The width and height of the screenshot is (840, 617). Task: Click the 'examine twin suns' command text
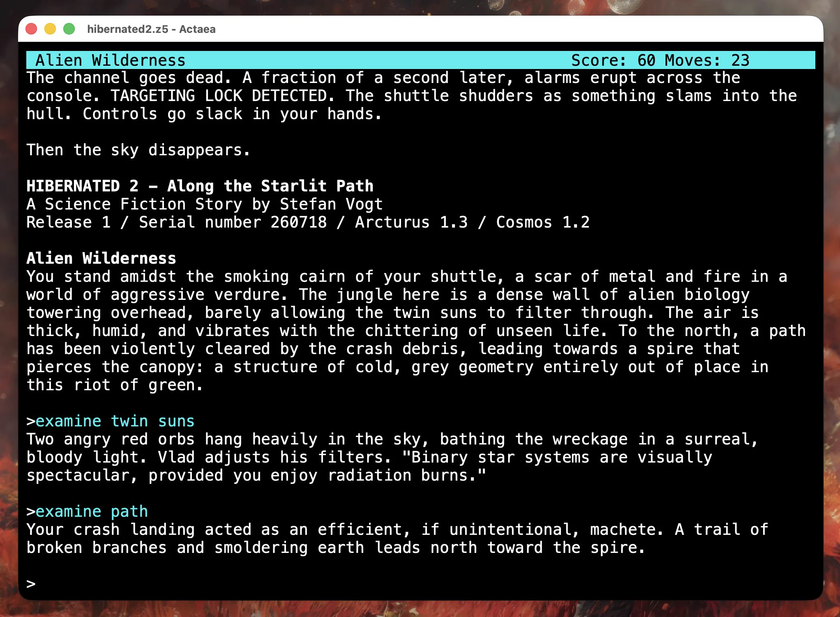(x=115, y=421)
